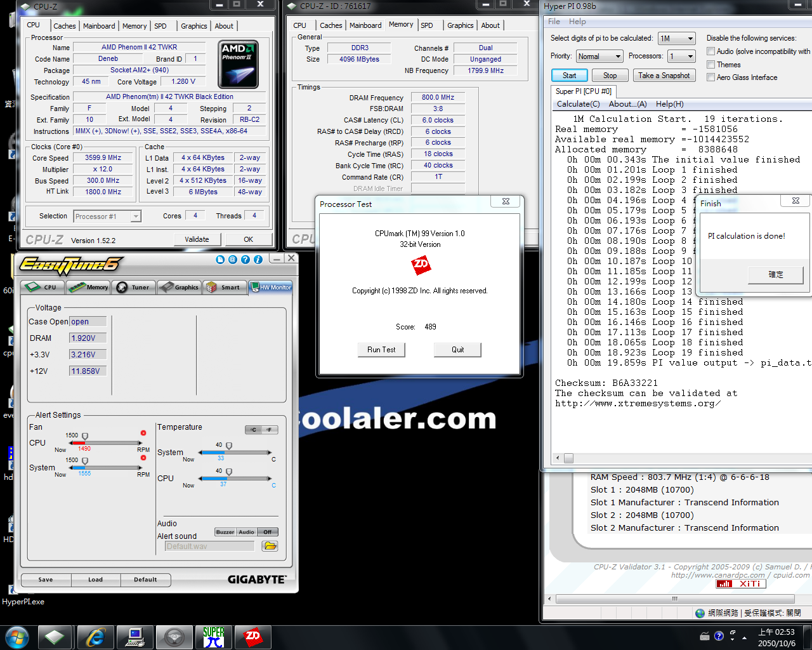812x650 pixels.
Task: Expand the digits of pi 1M dropdown
Action: [x=690, y=39]
